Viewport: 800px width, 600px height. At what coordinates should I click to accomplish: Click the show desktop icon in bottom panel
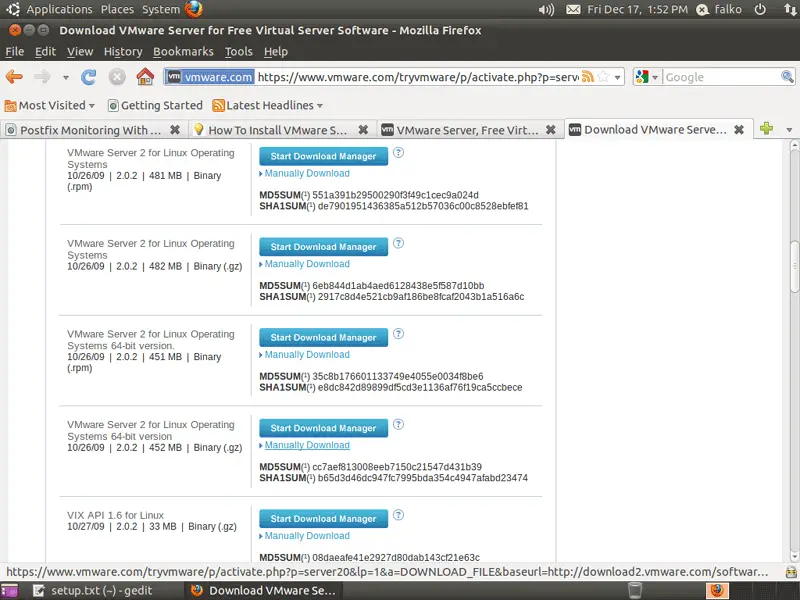(9, 591)
